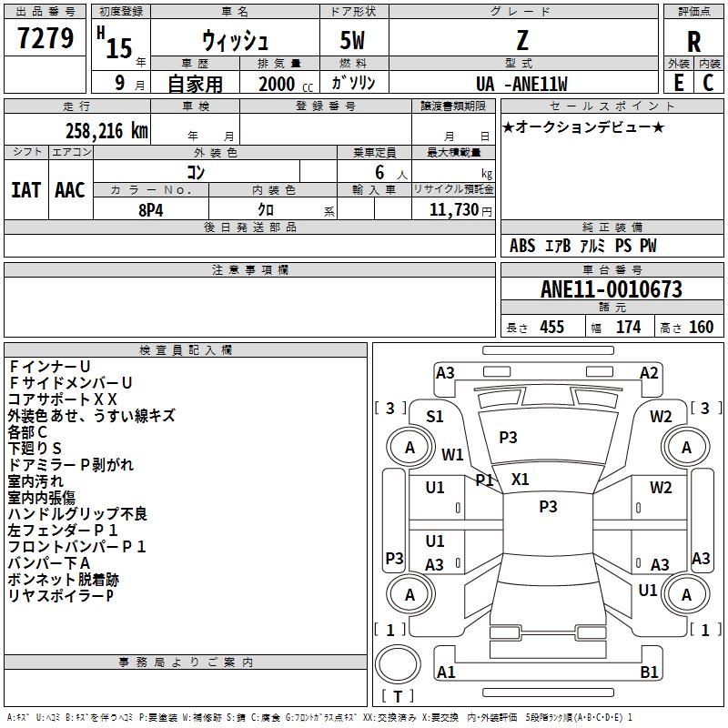Click the B1 mark at diagram bottom-right

[650, 672]
